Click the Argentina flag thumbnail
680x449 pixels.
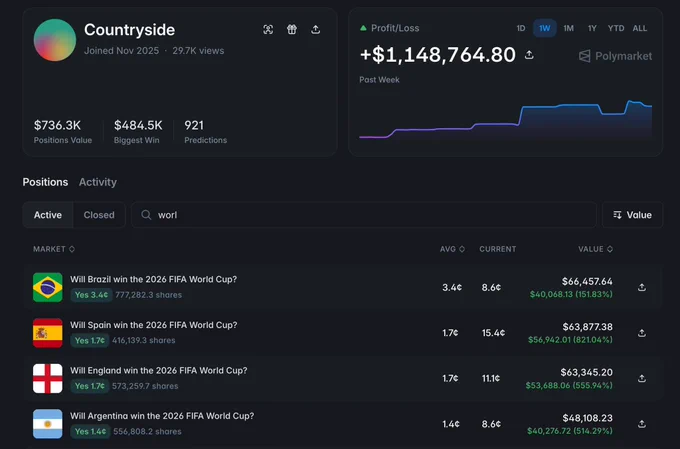(x=48, y=424)
